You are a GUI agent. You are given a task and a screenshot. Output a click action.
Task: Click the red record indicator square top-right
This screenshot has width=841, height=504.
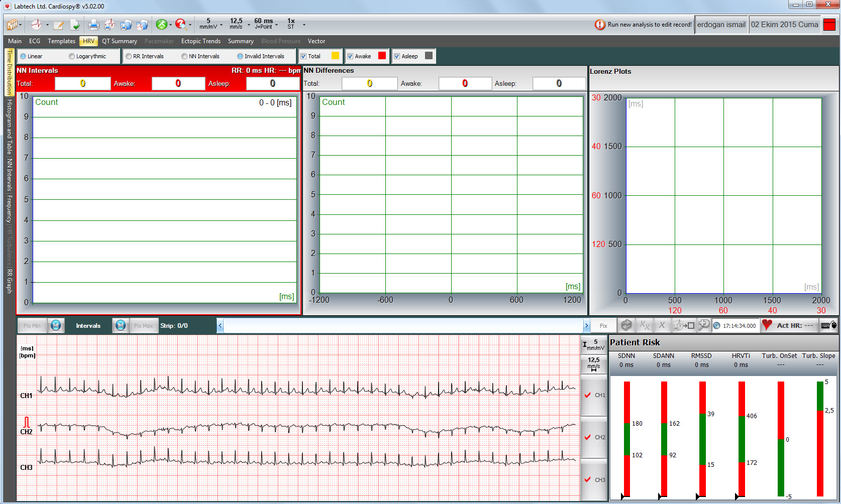pos(829,25)
